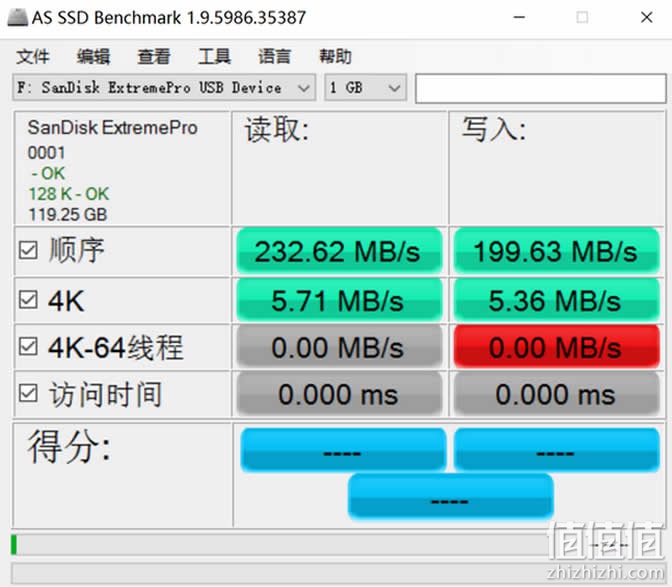Image resolution: width=672 pixels, height=587 pixels.
Task: Click the red 0.00 MB/s write result
Action: pyautogui.click(x=556, y=347)
